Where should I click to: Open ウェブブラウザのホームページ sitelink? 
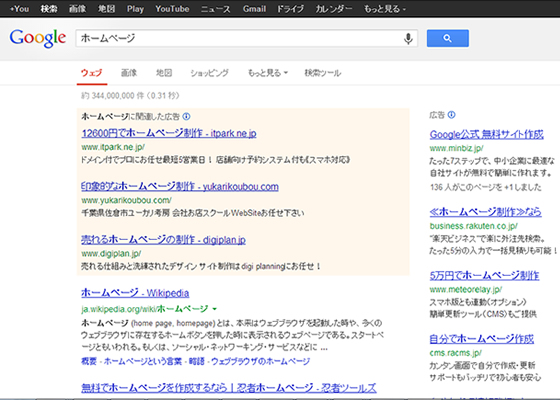tap(260, 361)
